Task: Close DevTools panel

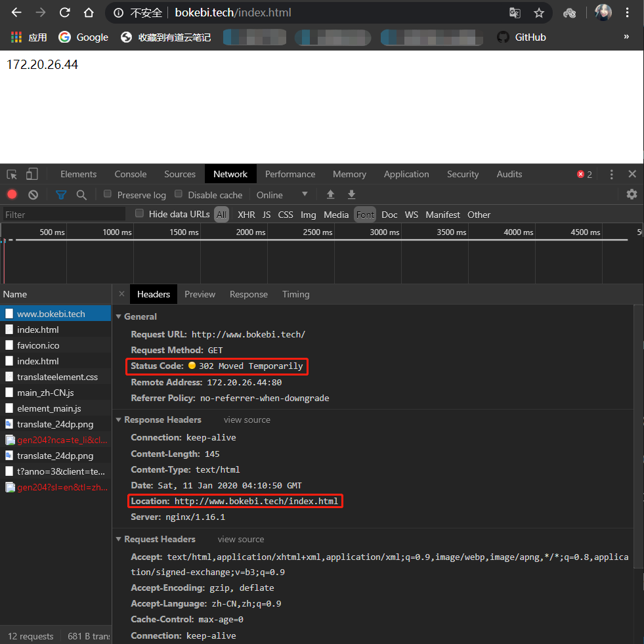Action: (632, 174)
